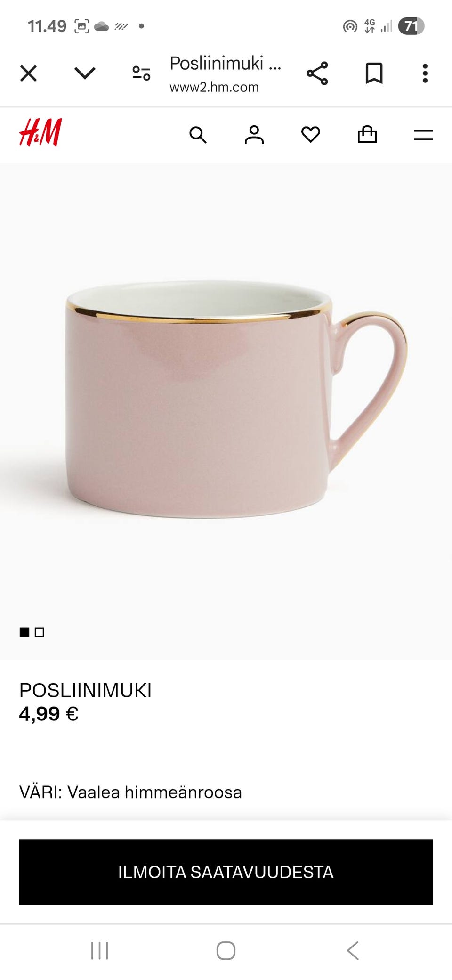452x980 pixels.
Task: Tap the Ilmoita saatavuudesta button
Action: (x=226, y=872)
